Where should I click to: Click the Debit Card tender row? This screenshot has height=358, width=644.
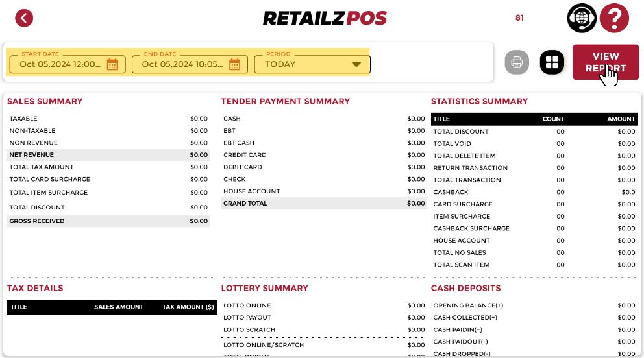pos(324,167)
